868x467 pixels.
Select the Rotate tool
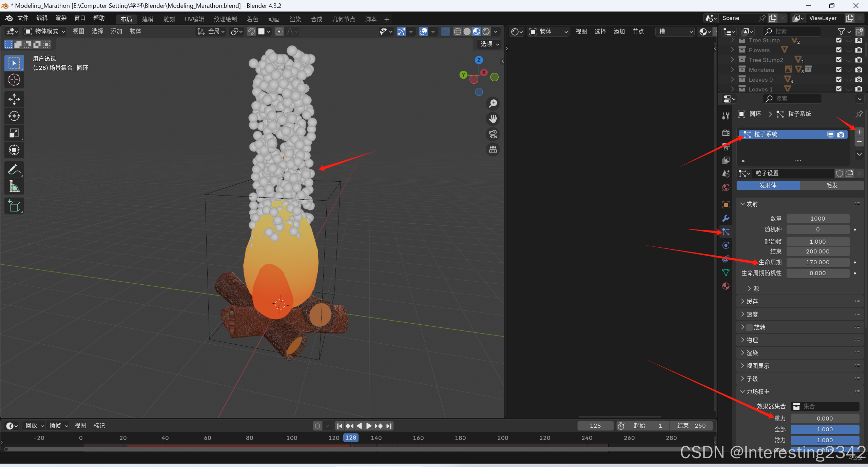(14, 116)
